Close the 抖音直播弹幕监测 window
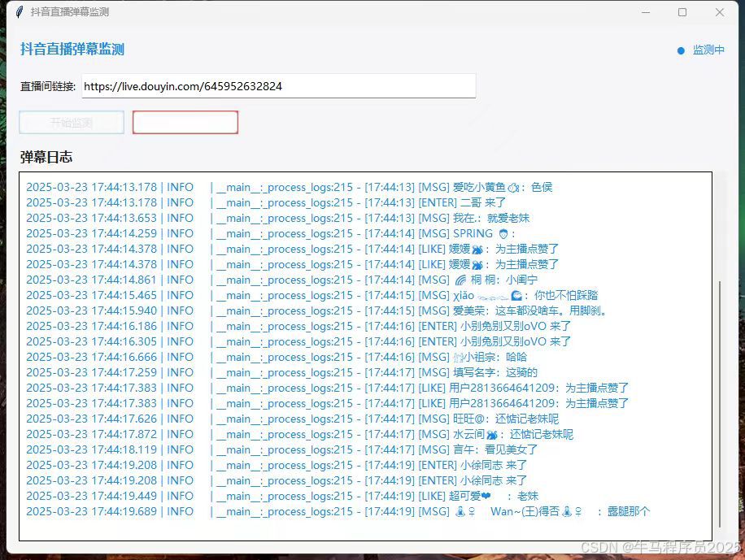The image size is (745, 560). coord(719,12)
